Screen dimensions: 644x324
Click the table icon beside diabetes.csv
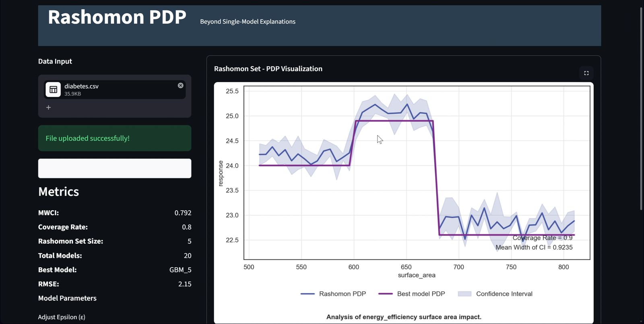click(x=53, y=90)
